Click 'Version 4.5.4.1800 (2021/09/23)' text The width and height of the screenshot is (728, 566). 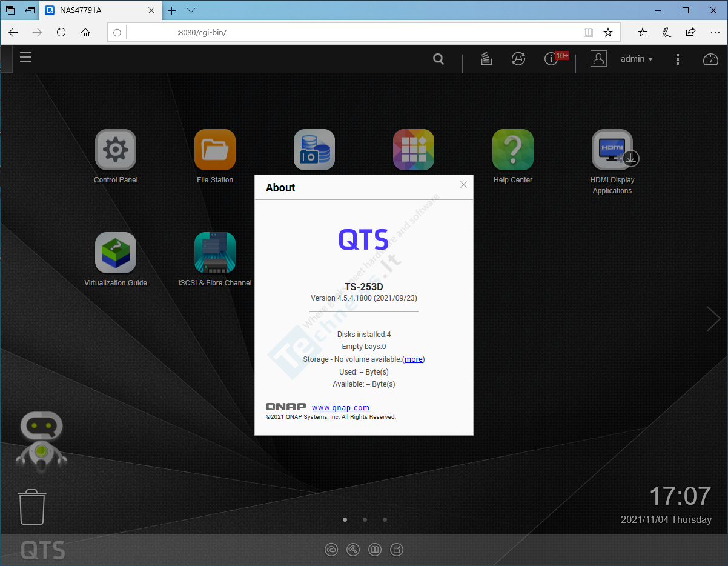(364, 298)
